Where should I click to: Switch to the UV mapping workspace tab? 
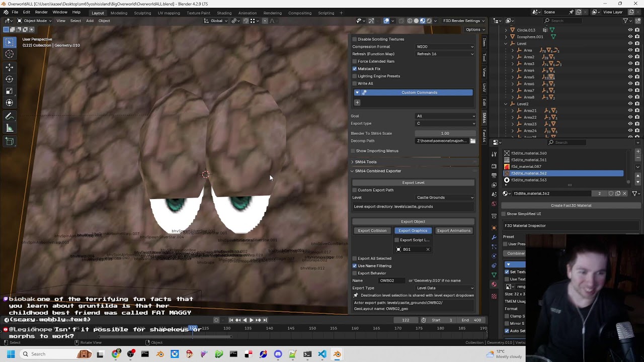[x=169, y=13]
